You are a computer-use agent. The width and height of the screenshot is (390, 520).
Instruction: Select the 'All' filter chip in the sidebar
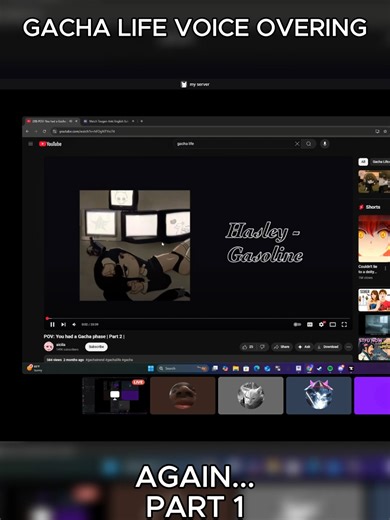363,162
